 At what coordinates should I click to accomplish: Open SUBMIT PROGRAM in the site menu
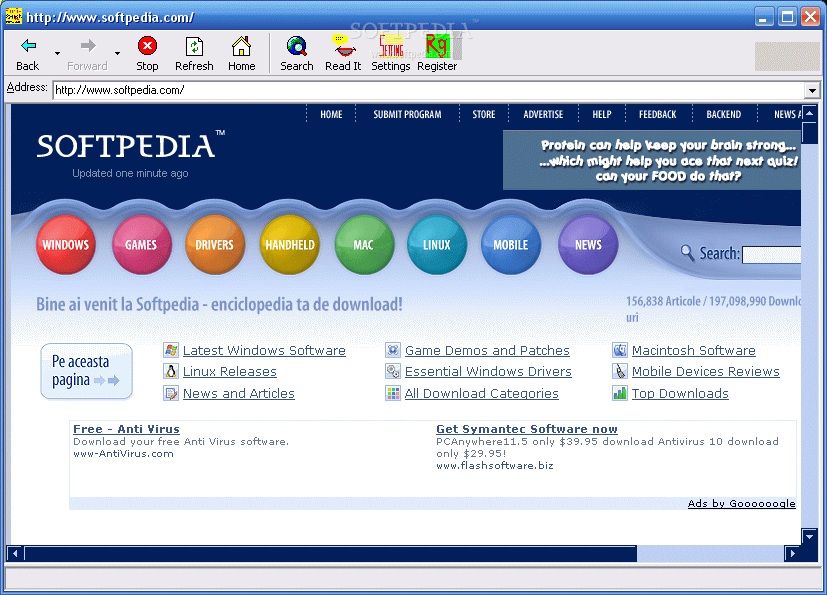point(407,114)
